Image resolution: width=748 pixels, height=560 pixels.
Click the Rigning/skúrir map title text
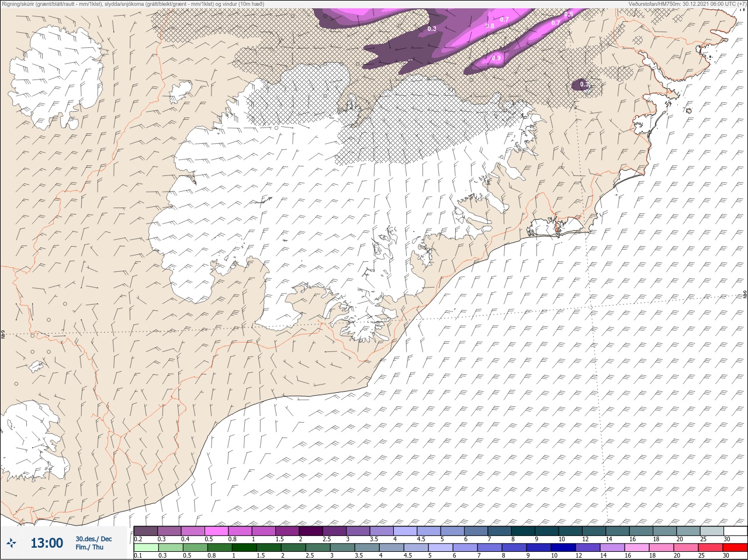coord(133,4)
